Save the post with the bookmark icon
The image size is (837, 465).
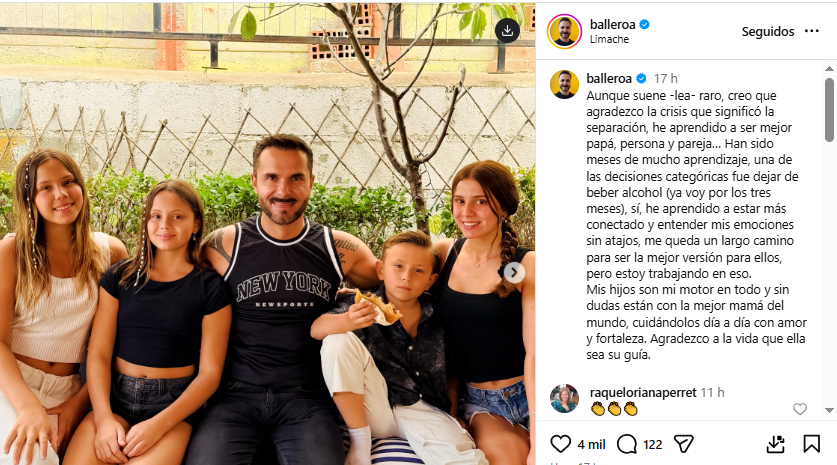click(811, 444)
